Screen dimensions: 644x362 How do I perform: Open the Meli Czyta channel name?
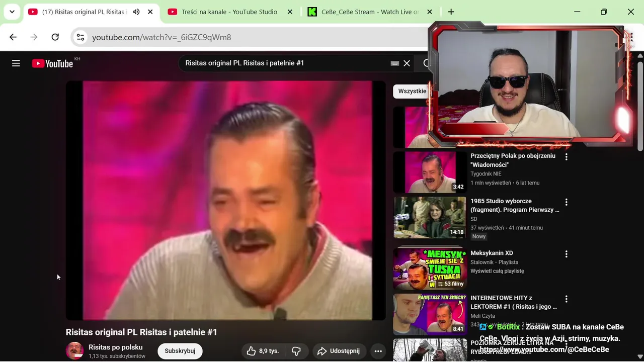[x=482, y=316]
